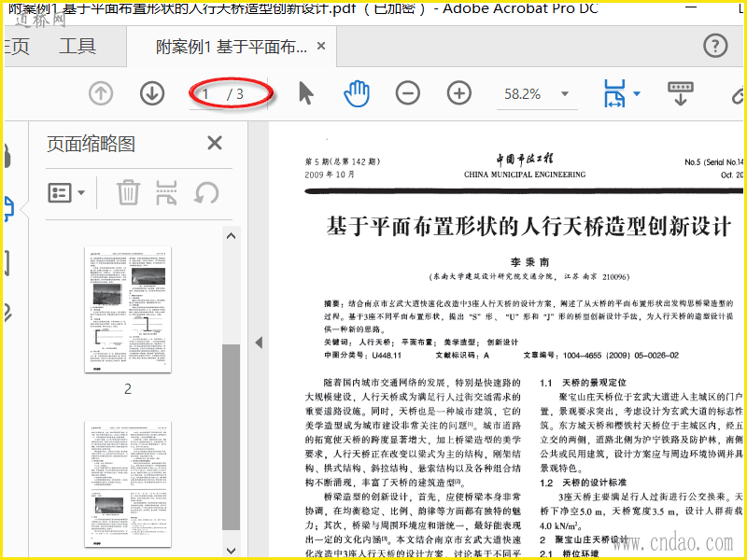Select the 附案例1 基于平面布... document tab

[232, 47]
